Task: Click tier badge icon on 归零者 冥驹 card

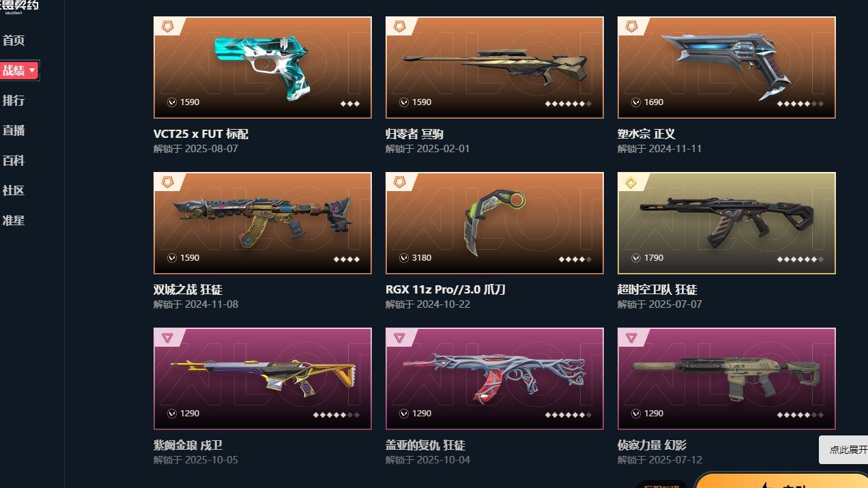Action: coord(399,27)
